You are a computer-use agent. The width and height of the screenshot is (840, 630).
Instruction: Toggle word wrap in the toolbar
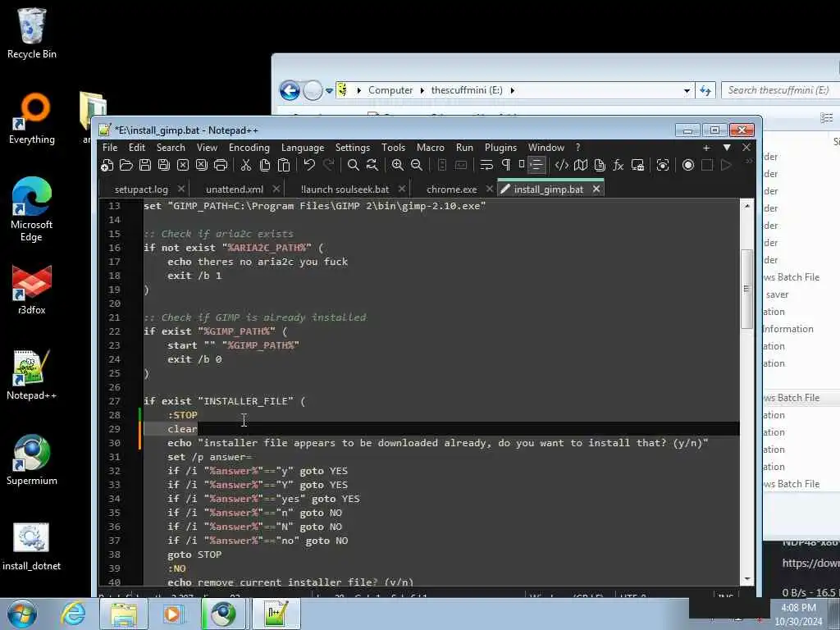(x=486, y=166)
